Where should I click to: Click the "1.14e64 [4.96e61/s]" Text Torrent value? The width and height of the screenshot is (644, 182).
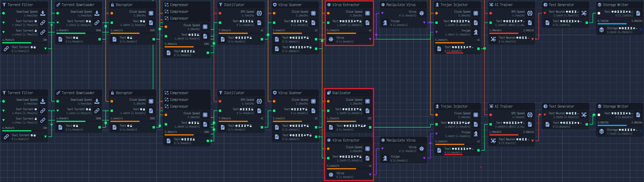(x=79, y=113)
